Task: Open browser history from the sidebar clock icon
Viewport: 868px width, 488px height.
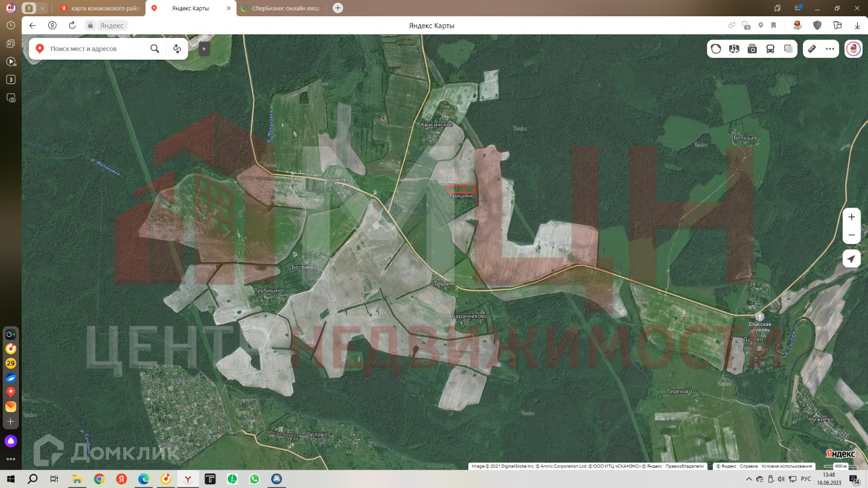Action: (x=11, y=25)
